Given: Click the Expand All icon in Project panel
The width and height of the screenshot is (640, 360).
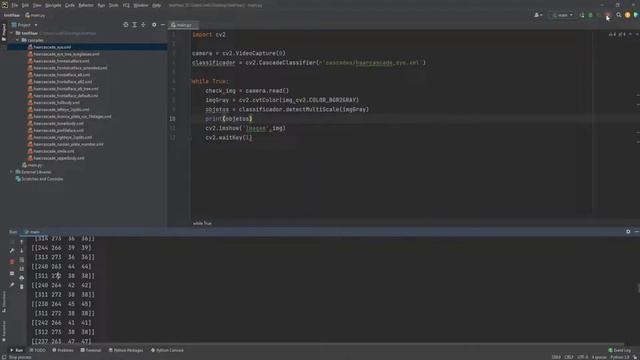Looking at the screenshot, I should [x=135, y=25].
